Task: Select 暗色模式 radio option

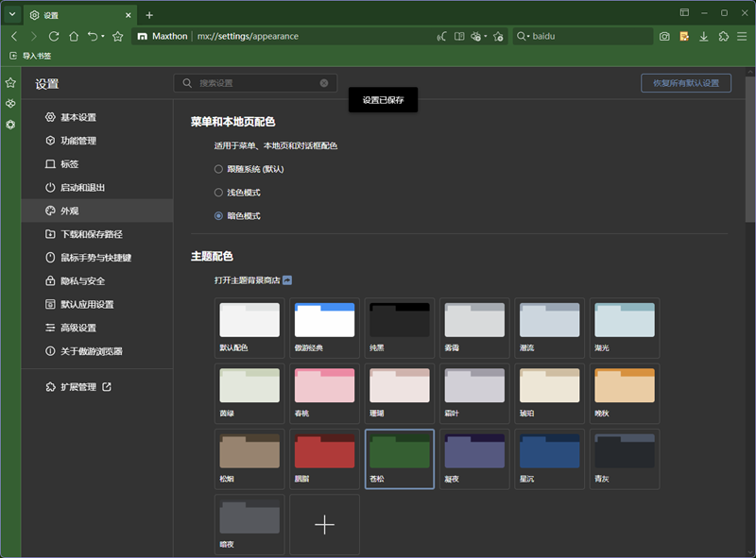Action: coord(219,216)
